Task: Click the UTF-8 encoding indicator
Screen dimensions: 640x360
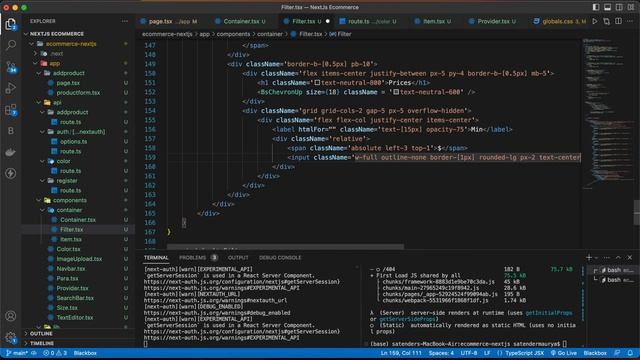Action: [x=469, y=353]
